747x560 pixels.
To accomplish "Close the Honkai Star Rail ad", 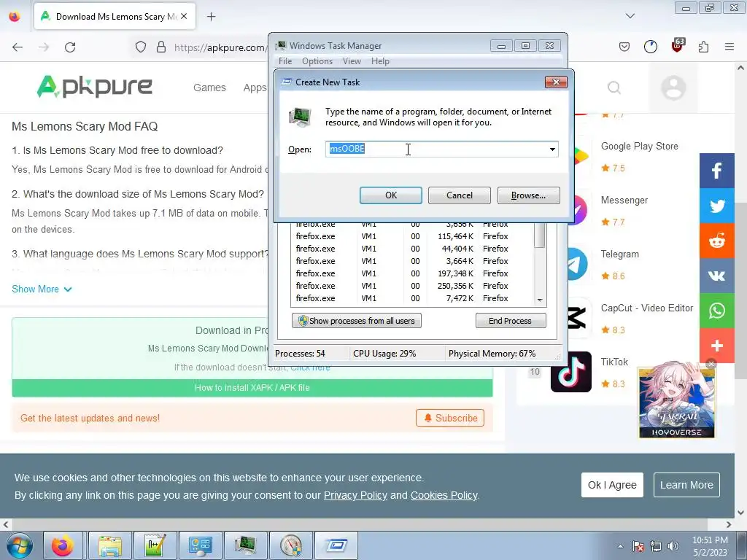I will (711, 364).
